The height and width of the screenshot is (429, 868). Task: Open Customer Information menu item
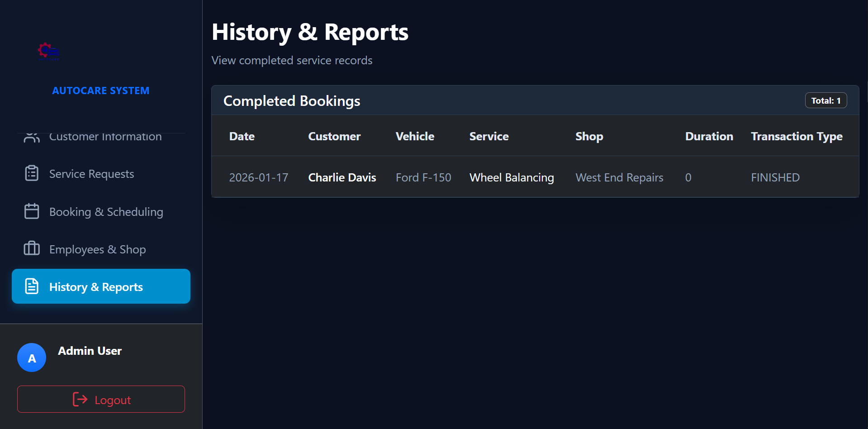coord(101,137)
